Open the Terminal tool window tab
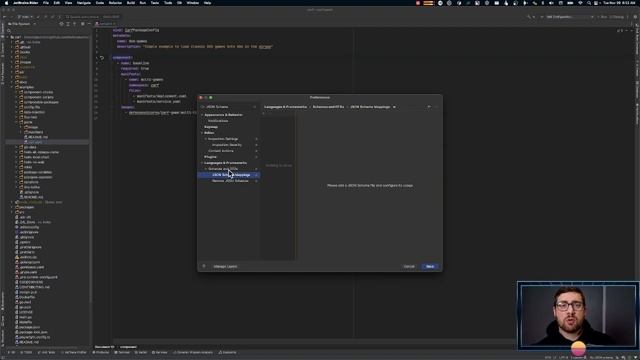The height and width of the screenshot is (360, 640). [122, 352]
